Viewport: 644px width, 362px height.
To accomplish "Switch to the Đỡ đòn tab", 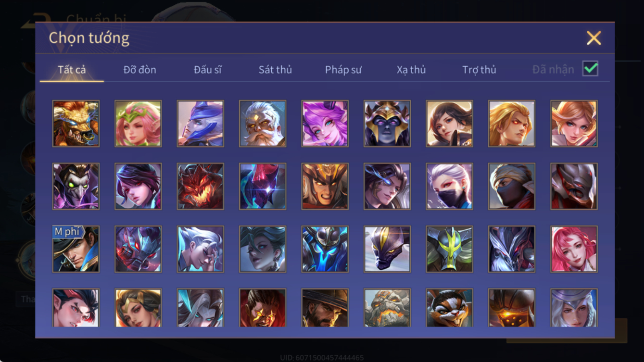I will pos(140,70).
